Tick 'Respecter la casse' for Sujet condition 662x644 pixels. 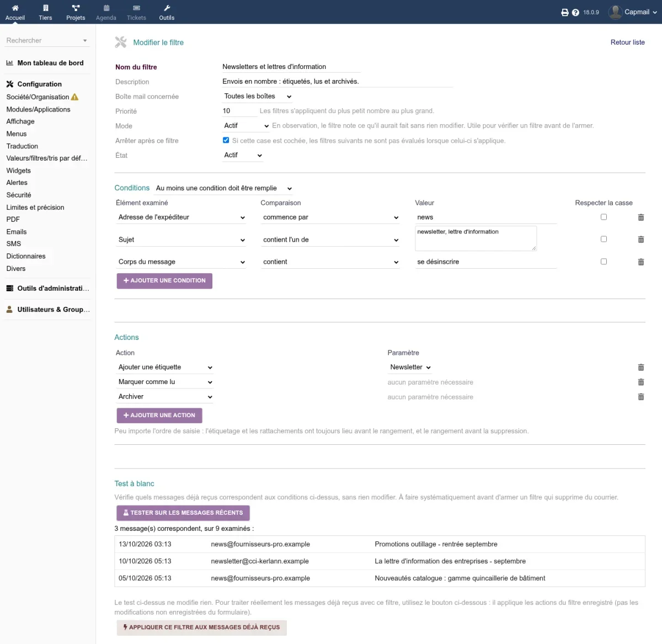tap(604, 239)
